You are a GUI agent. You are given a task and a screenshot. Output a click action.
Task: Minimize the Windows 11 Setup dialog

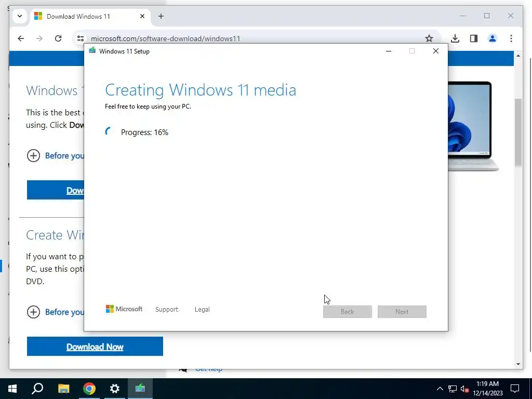pyautogui.click(x=389, y=51)
